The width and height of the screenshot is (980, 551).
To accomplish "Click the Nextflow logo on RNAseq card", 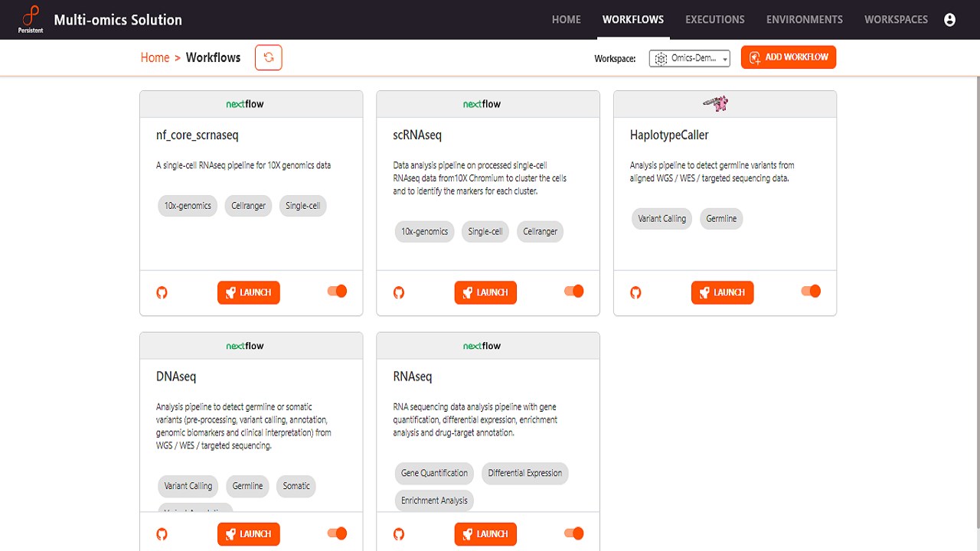I will [482, 346].
